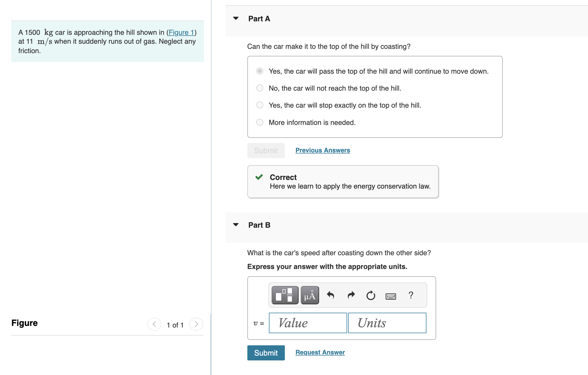Image resolution: width=588 pixels, height=375 pixels.
Task: Click Request Answer link
Action: [320, 352]
